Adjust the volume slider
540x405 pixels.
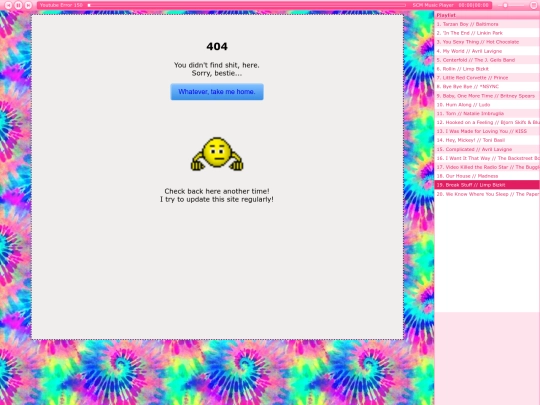coord(511,5)
